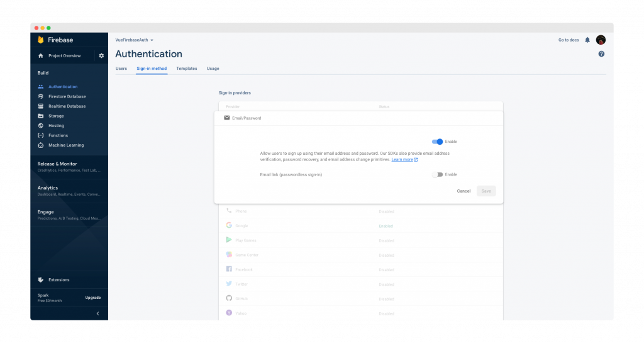Click the Phone provider icon
The height and width of the screenshot is (343, 644).
point(229,211)
